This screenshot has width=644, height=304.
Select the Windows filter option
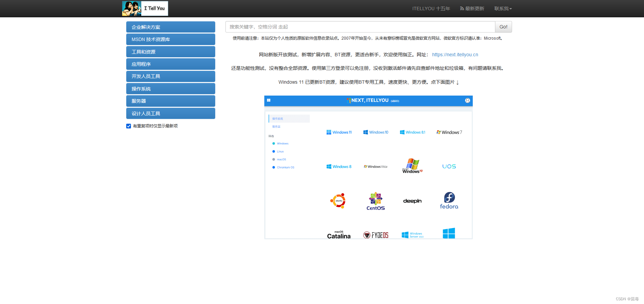(281, 144)
